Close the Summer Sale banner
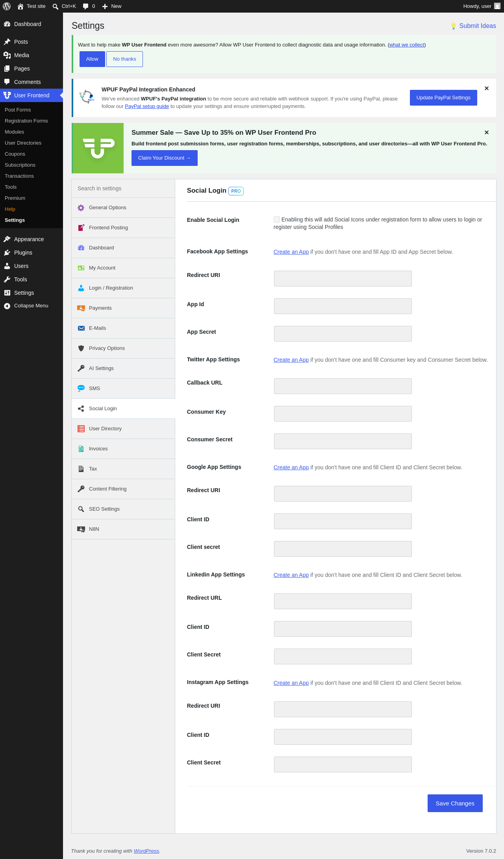Viewport: 504px width, 859px height. click(487, 132)
